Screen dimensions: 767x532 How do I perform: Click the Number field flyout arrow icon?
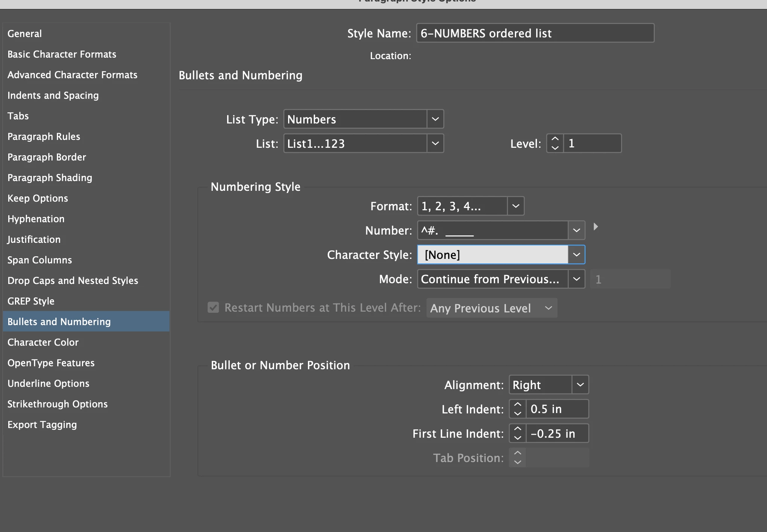point(596,227)
